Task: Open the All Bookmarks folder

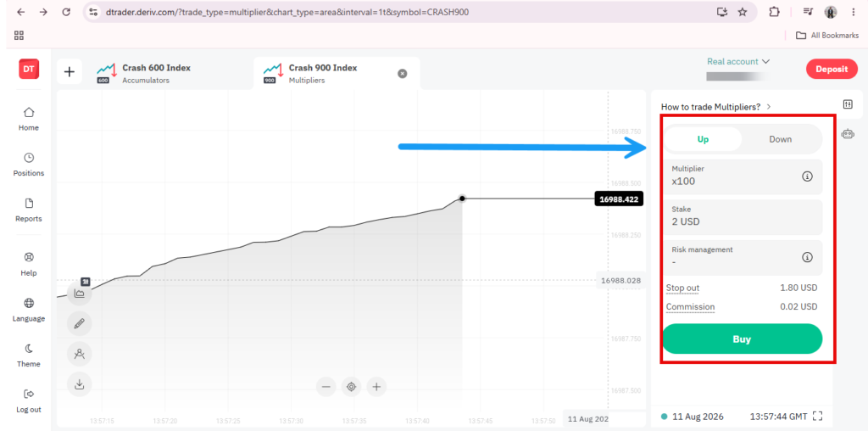Action: pyautogui.click(x=827, y=36)
